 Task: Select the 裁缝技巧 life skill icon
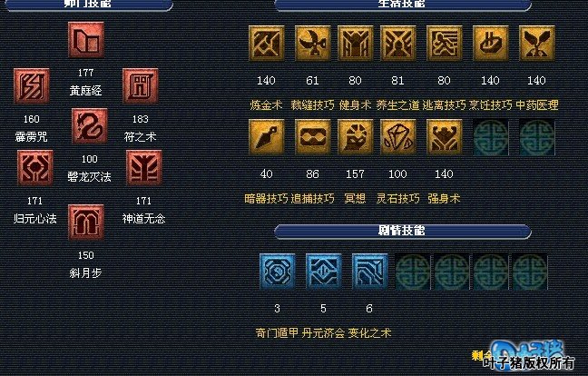pos(312,44)
